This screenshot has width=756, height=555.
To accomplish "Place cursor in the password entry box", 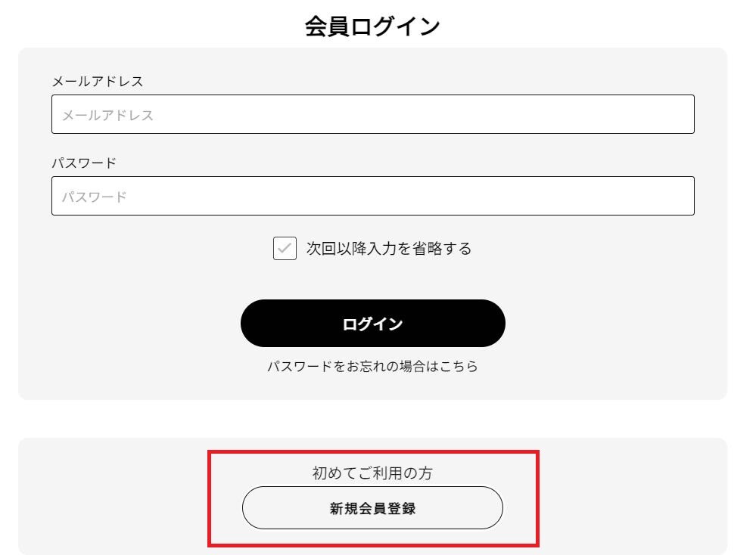I will coord(372,195).
